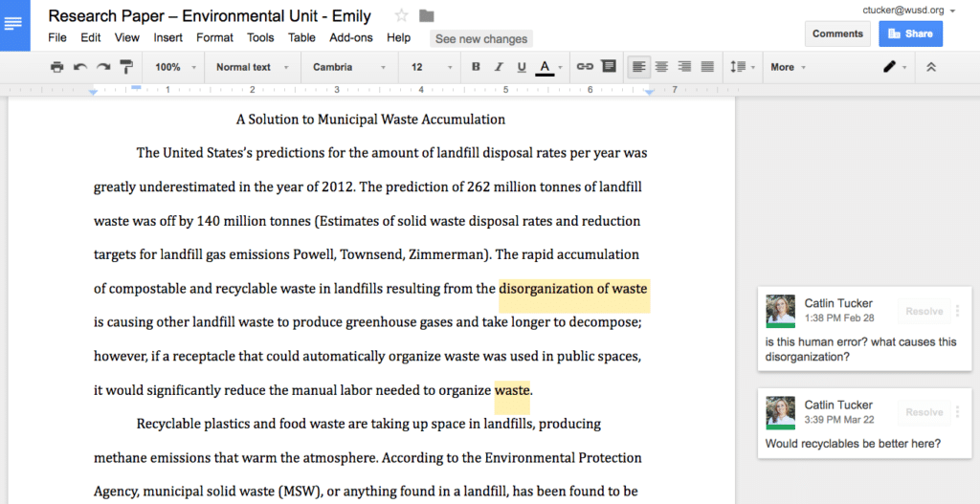
Task: Toggle italic formatting
Action: click(x=499, y=67)
